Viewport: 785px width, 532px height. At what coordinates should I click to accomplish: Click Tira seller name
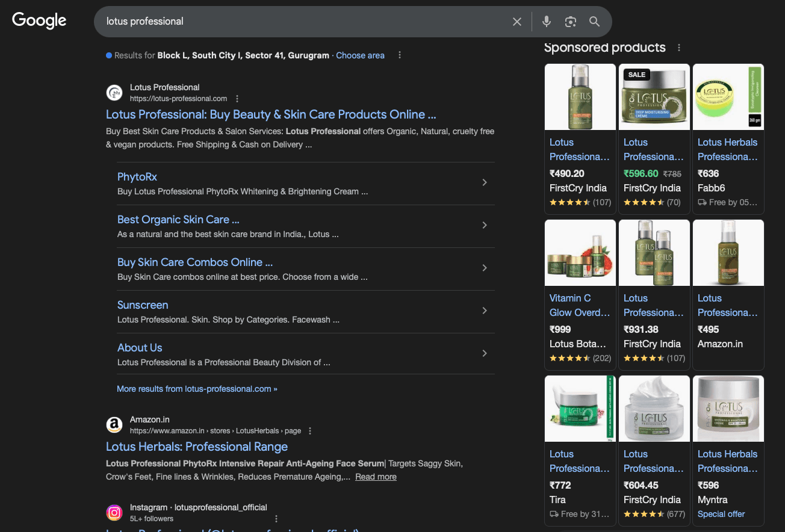pyautogui.click(x=557, y=500)
